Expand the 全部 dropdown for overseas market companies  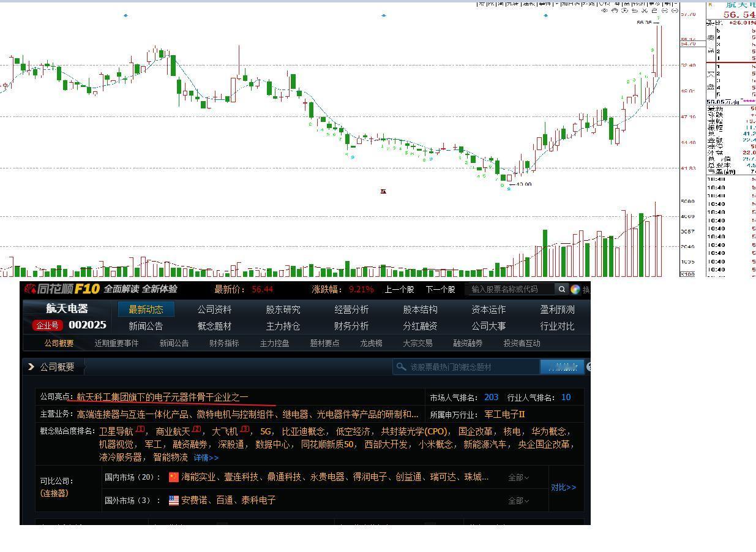517,500
